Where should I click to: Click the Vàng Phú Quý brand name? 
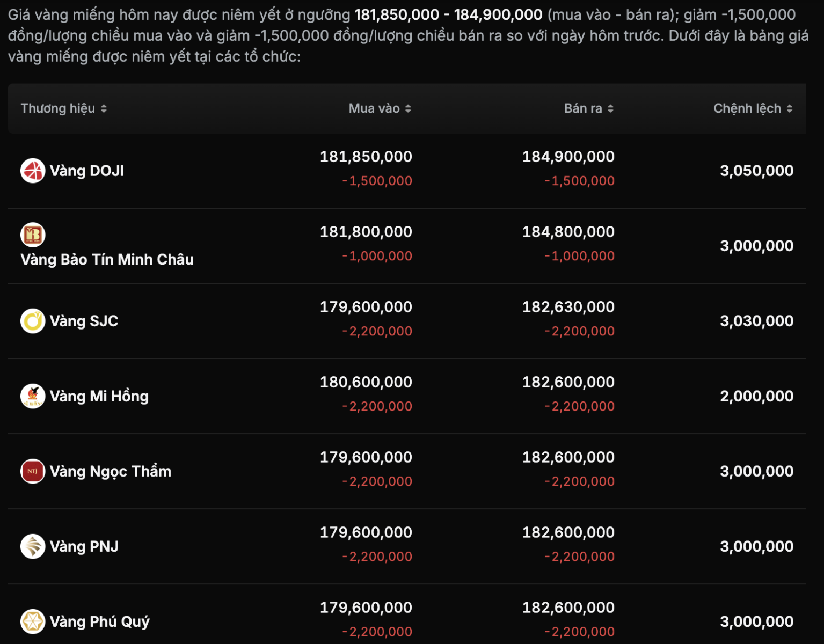[x=99, y=621]
